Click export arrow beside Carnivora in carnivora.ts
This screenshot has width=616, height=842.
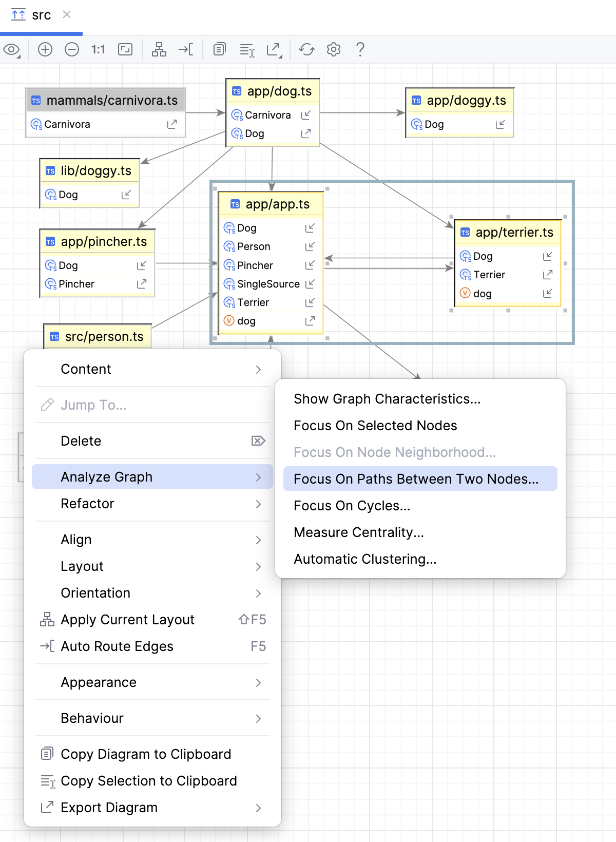pos(172,124)
